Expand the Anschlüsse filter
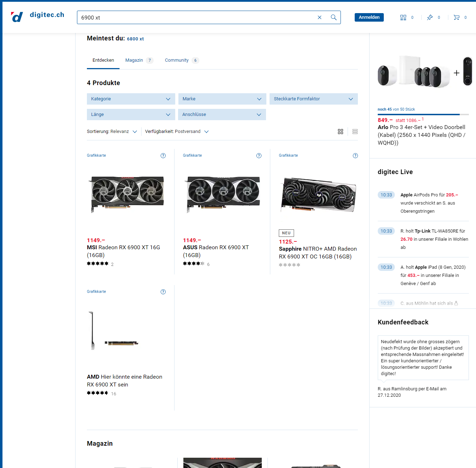Image resolution: width=476 pixels, height=468 pixels. pyautogui.click(x=222, y=115)
